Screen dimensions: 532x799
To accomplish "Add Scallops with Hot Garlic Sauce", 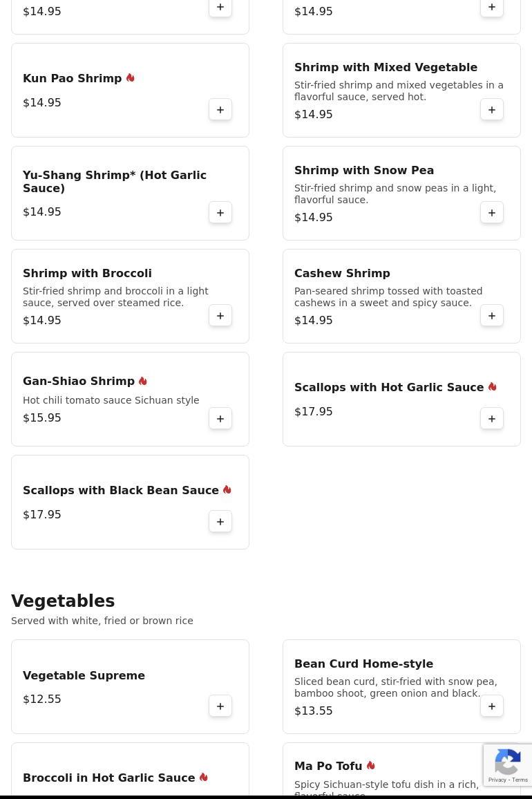I will 492,418.
